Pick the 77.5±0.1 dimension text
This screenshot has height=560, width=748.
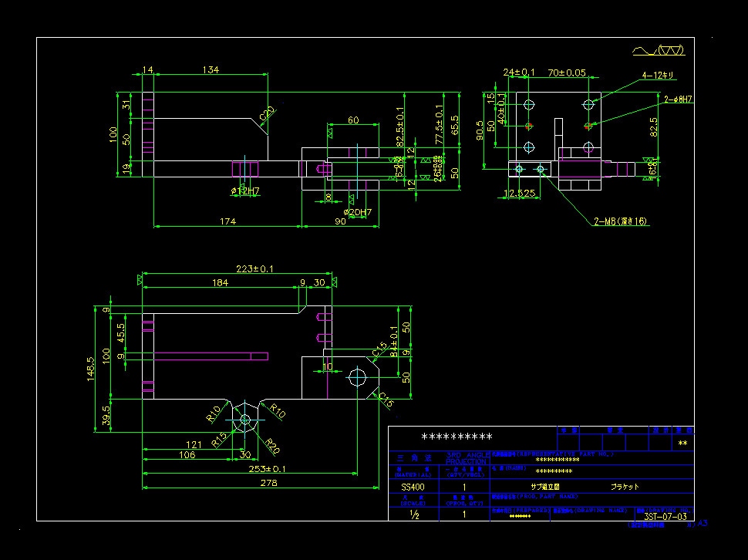[x=440, y=124]
